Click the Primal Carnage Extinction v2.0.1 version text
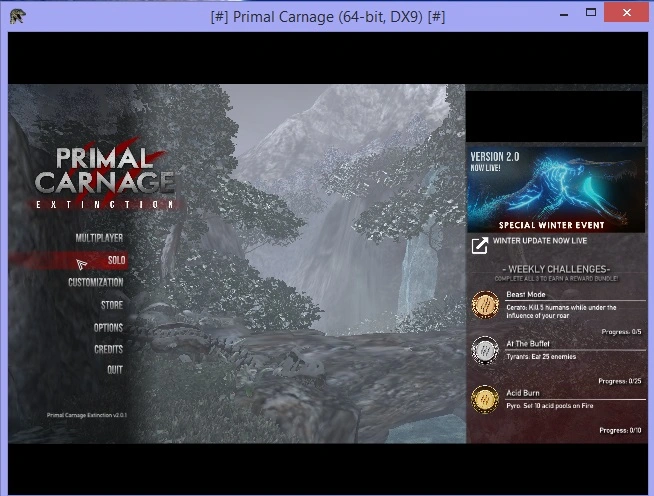The image size is (654, 496). [87, 415]
